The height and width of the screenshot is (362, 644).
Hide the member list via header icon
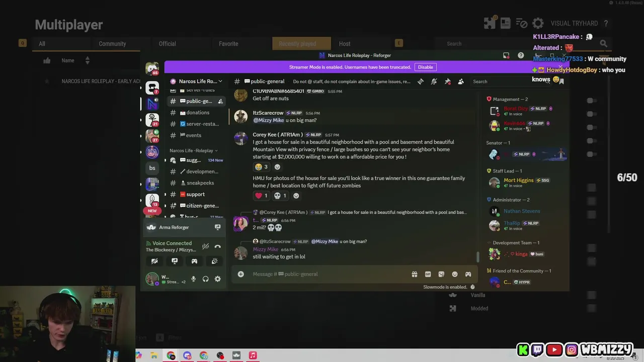(x=460, y=81)
